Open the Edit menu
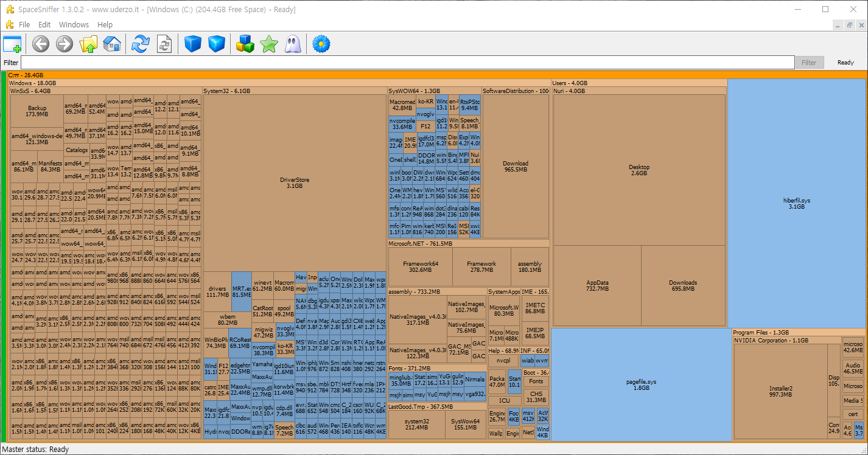868x455 pixels. [44, 25]
